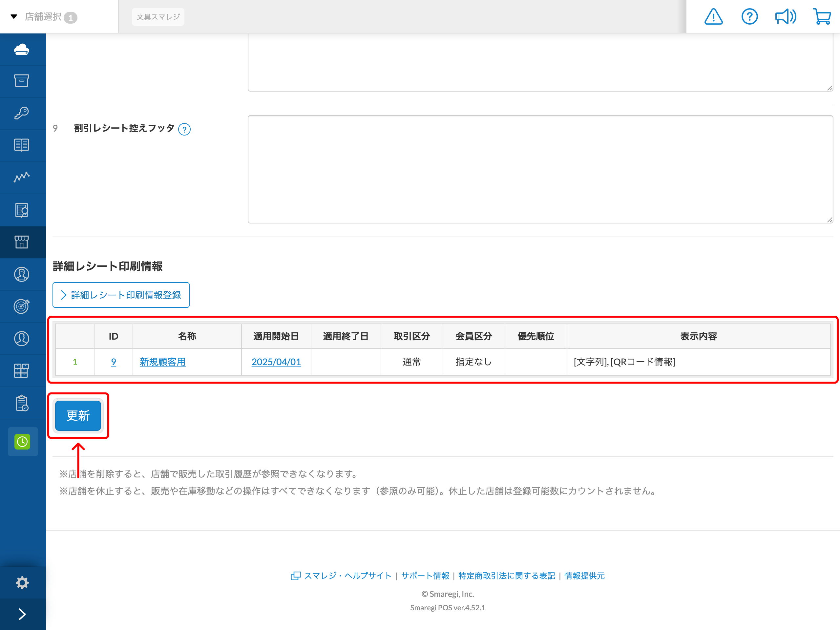
Task: Open the store shop icon in sidebar
Action: point(22,242)
